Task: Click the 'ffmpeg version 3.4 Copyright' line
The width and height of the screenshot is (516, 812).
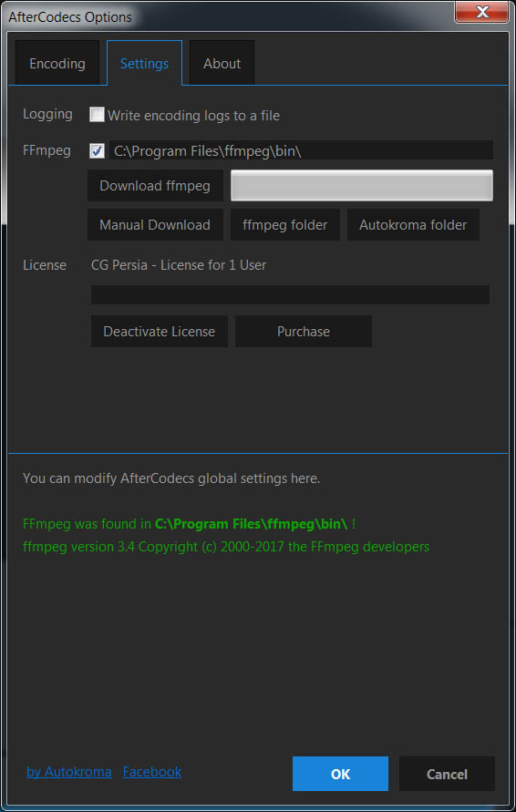Action: click(x=226, y=546)
